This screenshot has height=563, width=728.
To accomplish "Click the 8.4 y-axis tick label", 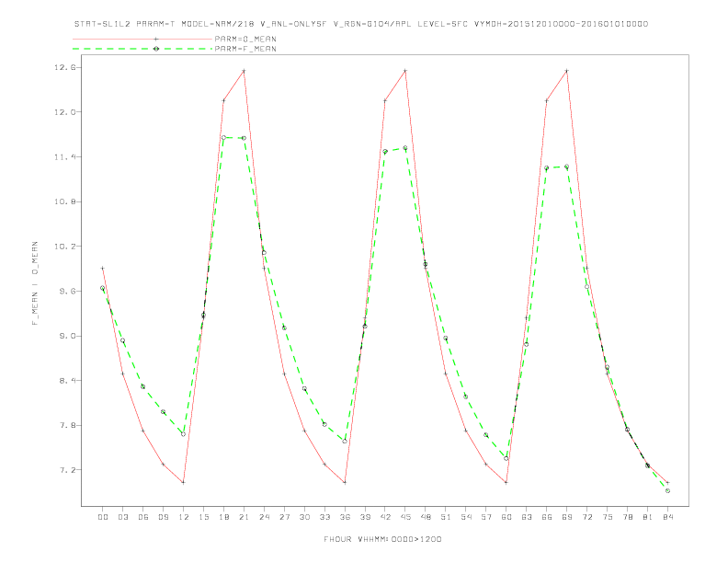I will tap(67, 381).
